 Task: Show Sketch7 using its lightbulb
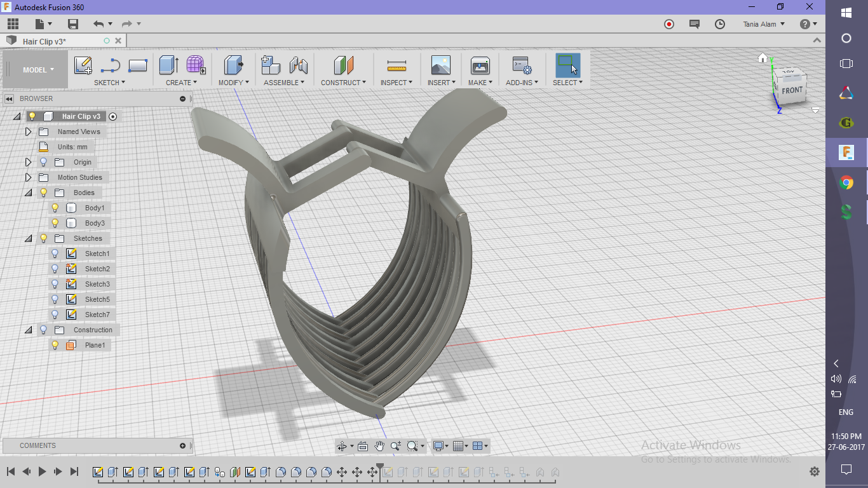[x=55, y=315]
